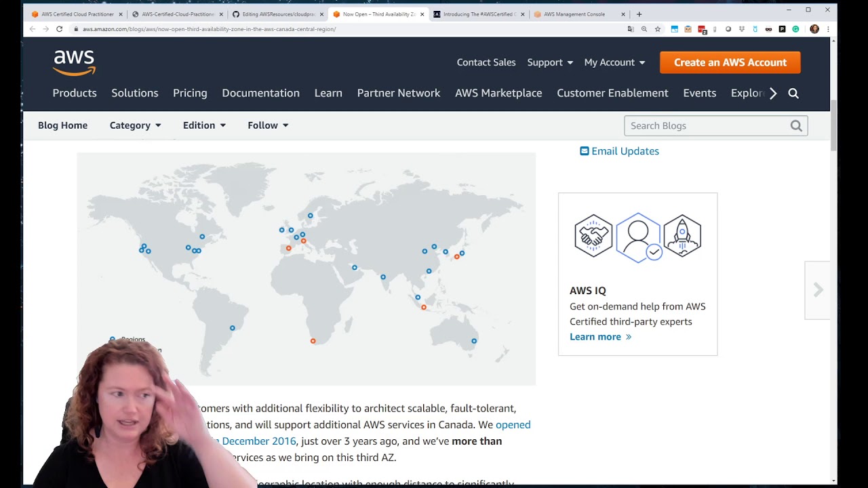This screenshot has height=488, width=868.
Task: Switch to the Introducing The #AWSCertified tab
Action: coord(479,14)
